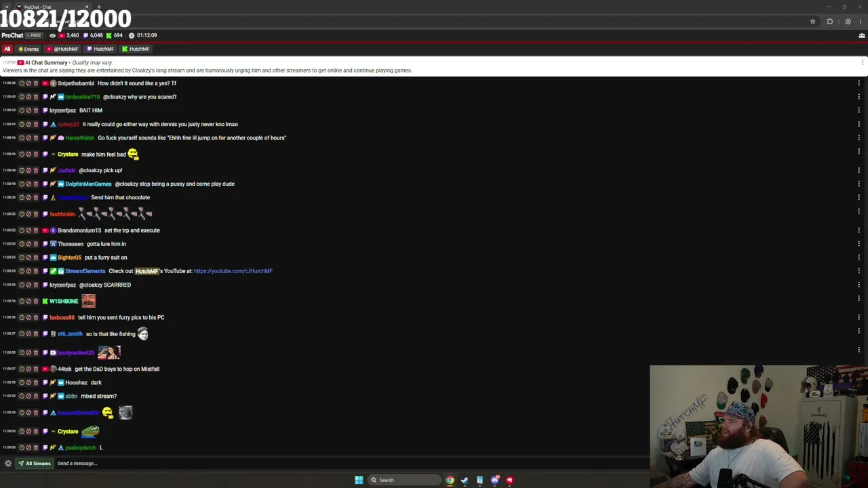Open the YouTube @HutchMF chat tab

(x=62, y=49)
